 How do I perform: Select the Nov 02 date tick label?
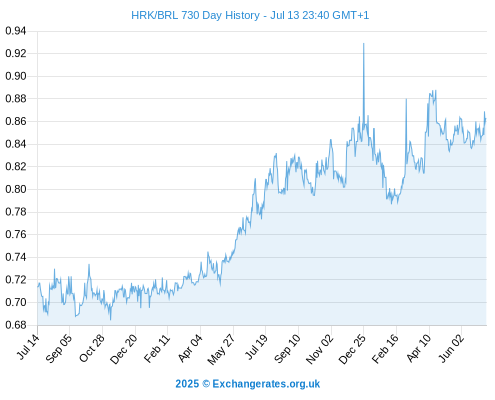click(x=319, y=349)
